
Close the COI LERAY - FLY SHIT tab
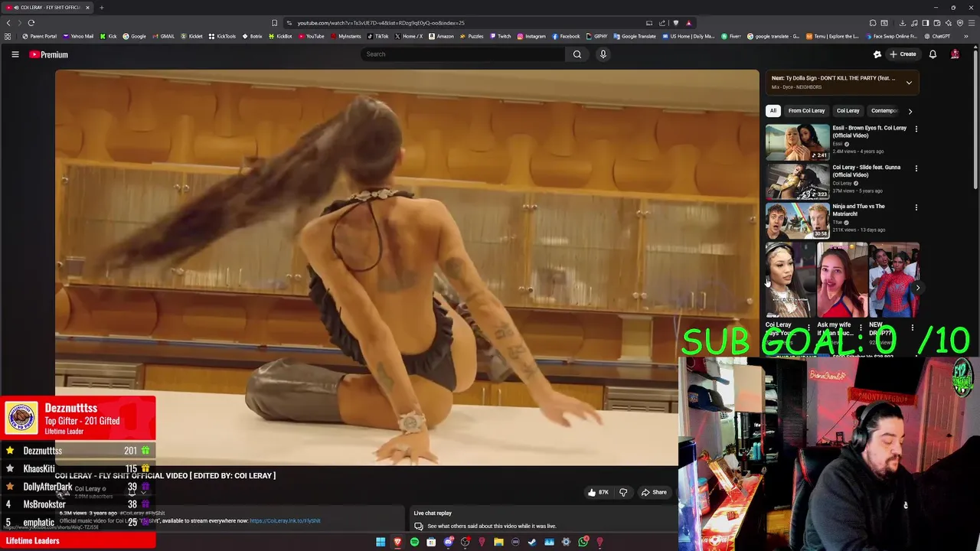pyautogui.click(x=87, y=8)
